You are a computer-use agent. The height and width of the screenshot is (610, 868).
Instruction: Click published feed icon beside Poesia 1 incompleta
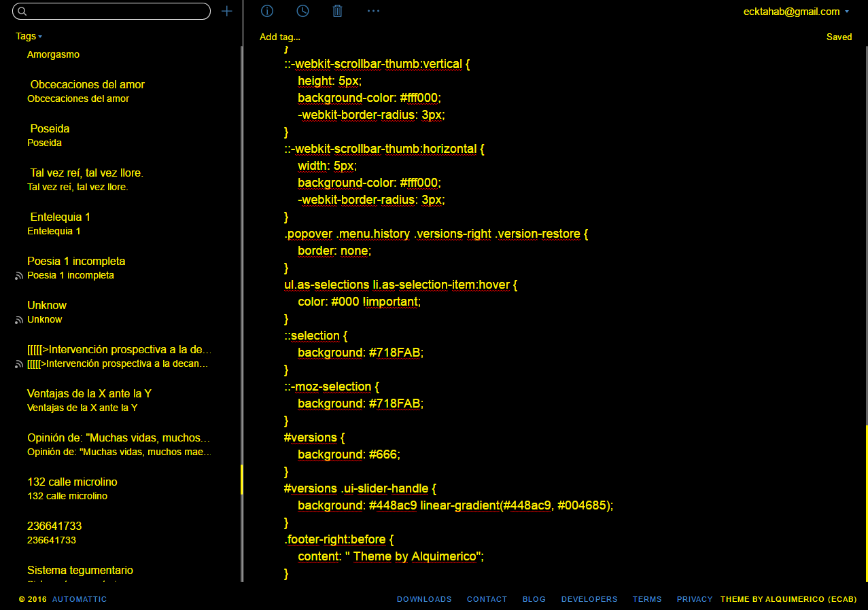(19, 276)
